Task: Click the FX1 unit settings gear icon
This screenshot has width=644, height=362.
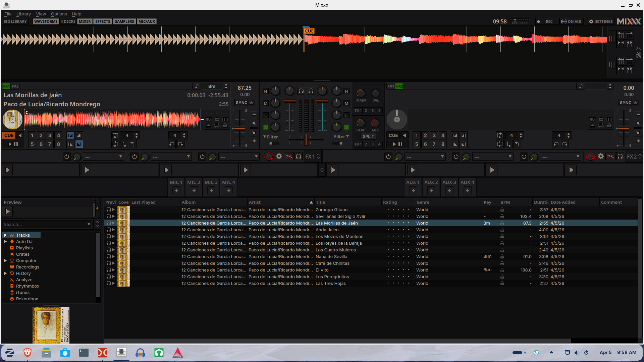Action: tap(279, 157)
